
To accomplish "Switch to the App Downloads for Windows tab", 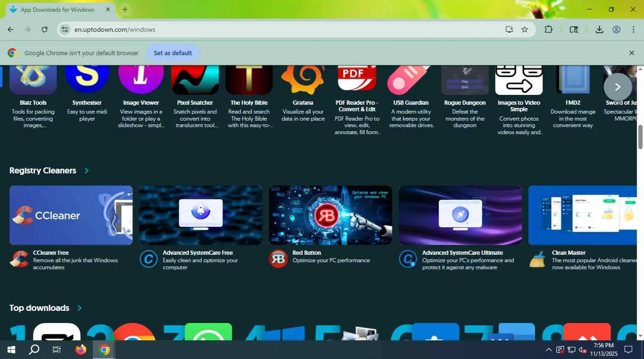I will (x=61, y=9).
